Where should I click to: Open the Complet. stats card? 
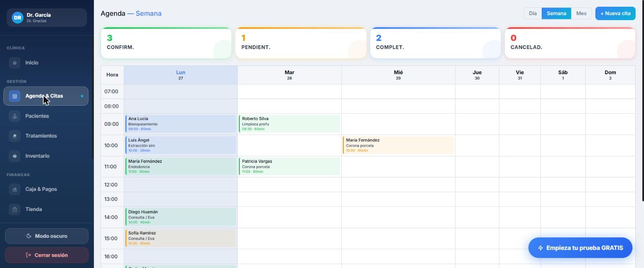click(435, 43)
